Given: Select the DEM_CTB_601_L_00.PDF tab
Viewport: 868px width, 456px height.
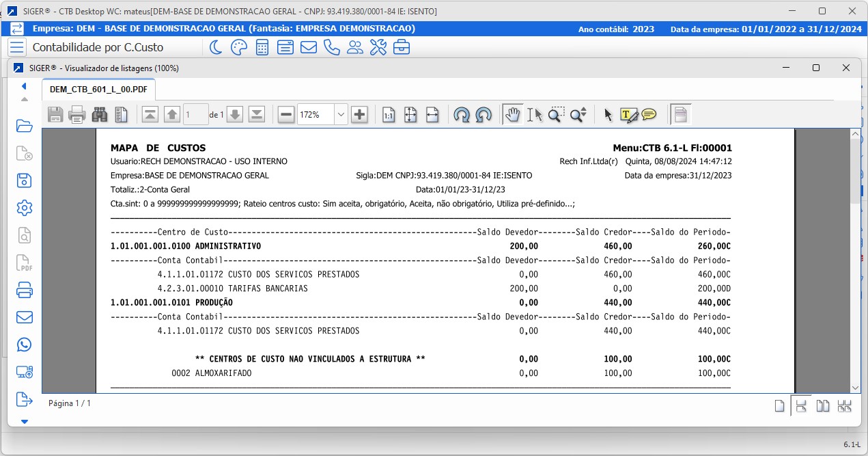Looking at the screenshot, I should (98, 88).
